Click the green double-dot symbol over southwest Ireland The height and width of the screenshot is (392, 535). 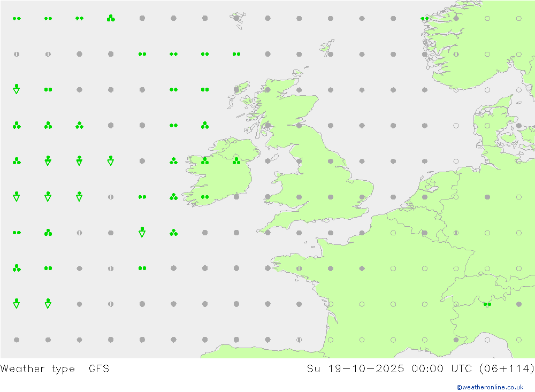click(x=205, y=197)
